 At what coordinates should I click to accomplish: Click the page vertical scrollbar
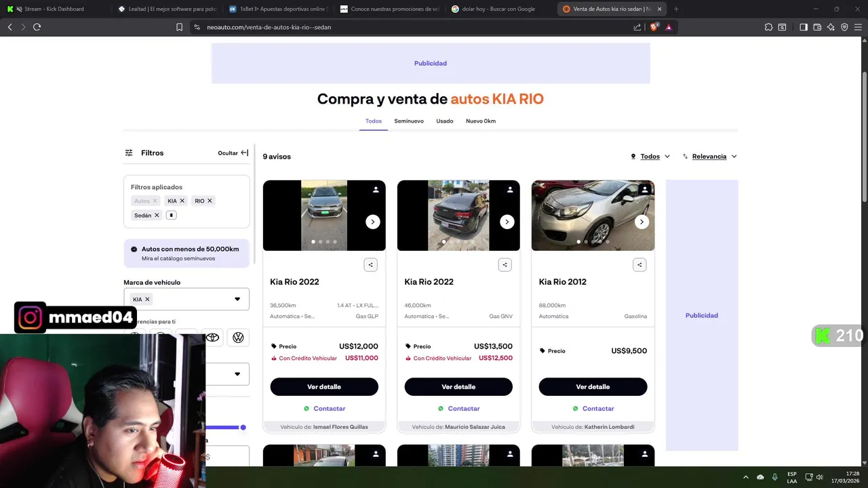click(864, 136)
